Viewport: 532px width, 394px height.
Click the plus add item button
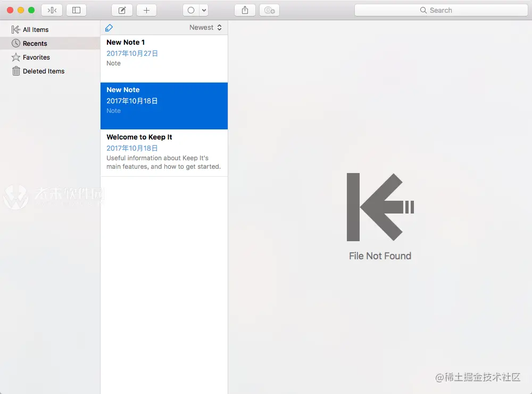(147, 10)
